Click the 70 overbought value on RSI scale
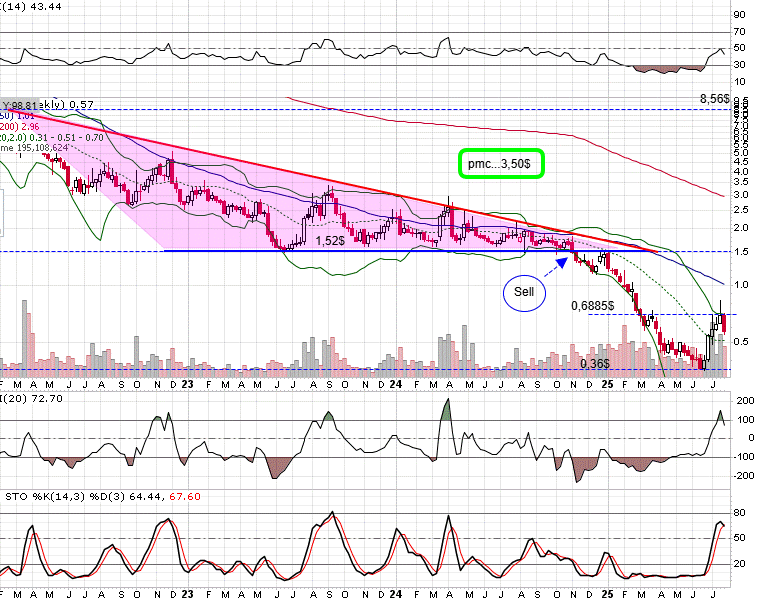Viewport: 765px width, 600px height. click(x=739, y=32)
